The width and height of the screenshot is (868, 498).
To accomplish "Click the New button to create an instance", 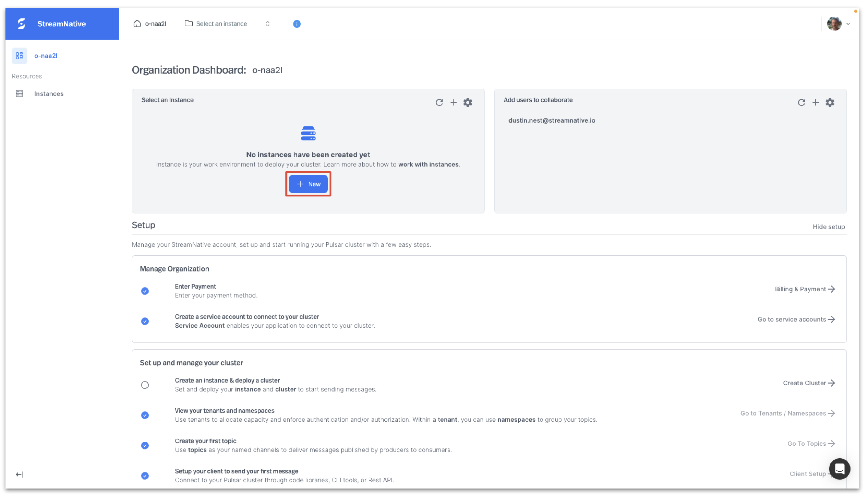I will click(x=308, y=184).
